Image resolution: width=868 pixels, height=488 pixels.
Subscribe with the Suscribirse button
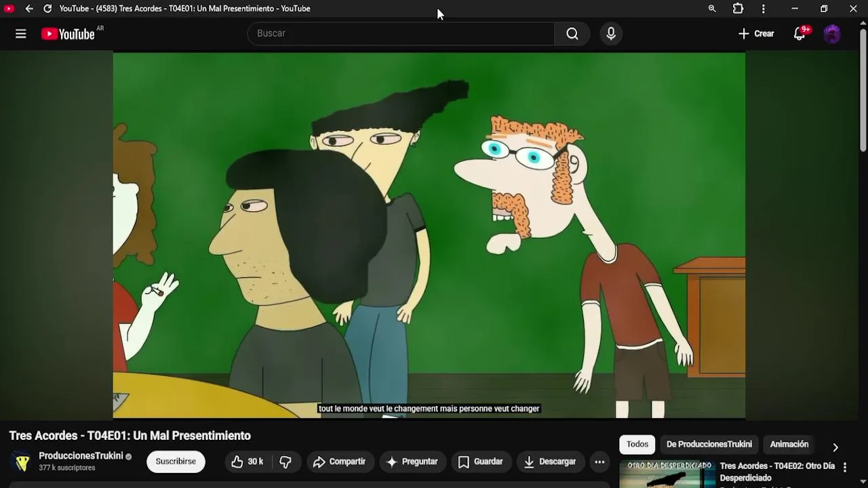(176, 462)
